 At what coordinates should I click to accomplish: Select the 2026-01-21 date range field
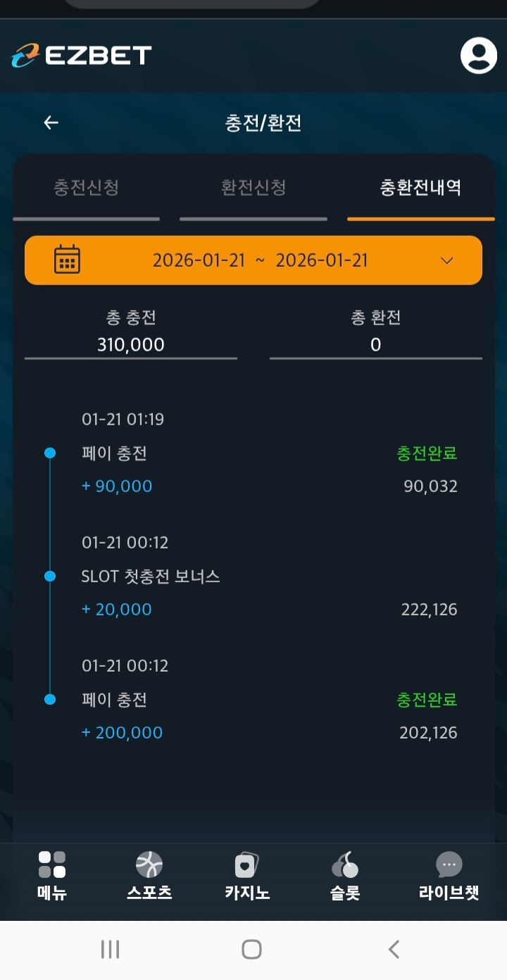[x=260, y=260]
